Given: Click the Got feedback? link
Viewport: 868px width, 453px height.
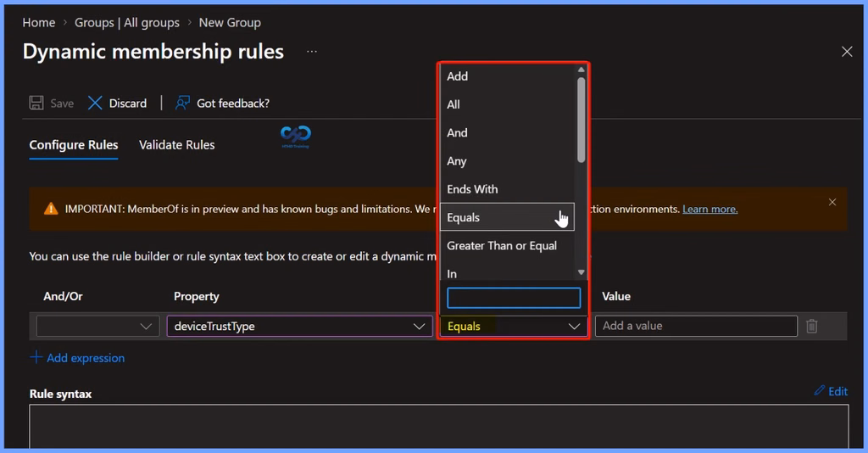Looking at the screenshot, I should (x=233, y=103).
